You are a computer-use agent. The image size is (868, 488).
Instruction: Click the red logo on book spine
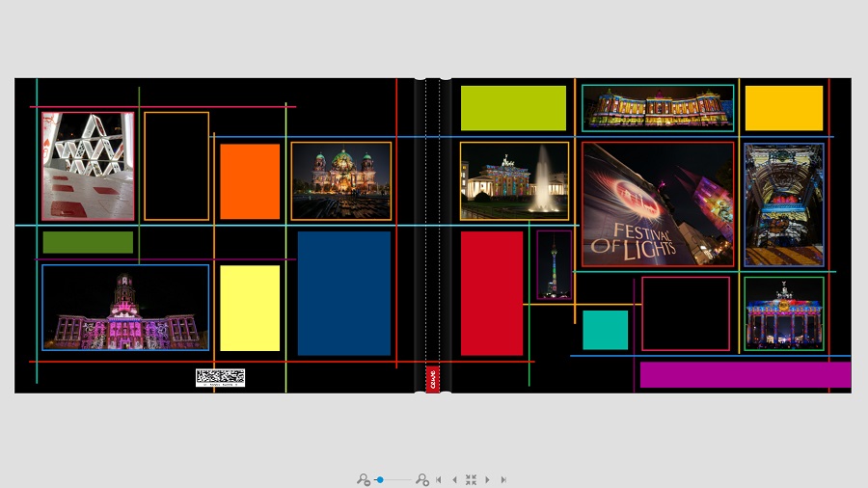(x=432, y=379)
